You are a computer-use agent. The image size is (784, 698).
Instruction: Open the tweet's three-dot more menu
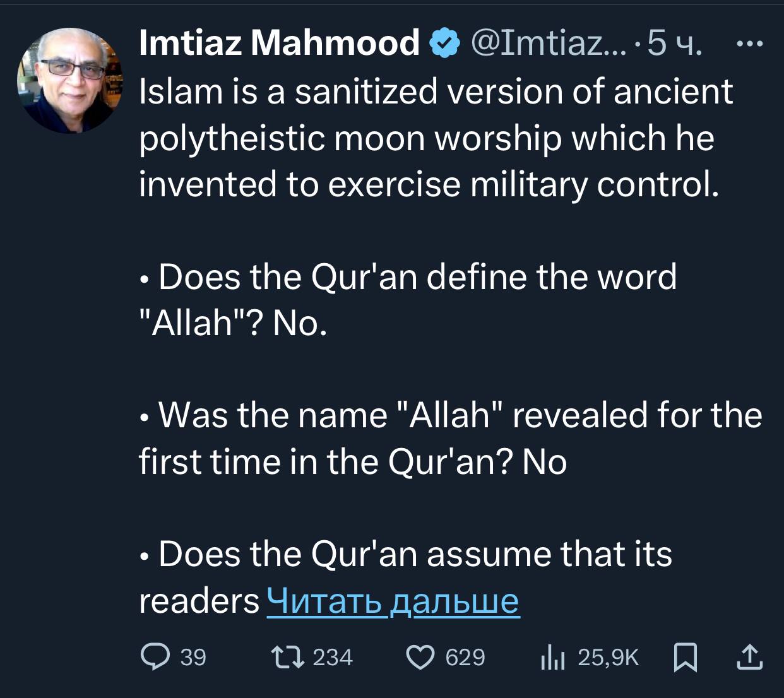click(x=750, y=44)
